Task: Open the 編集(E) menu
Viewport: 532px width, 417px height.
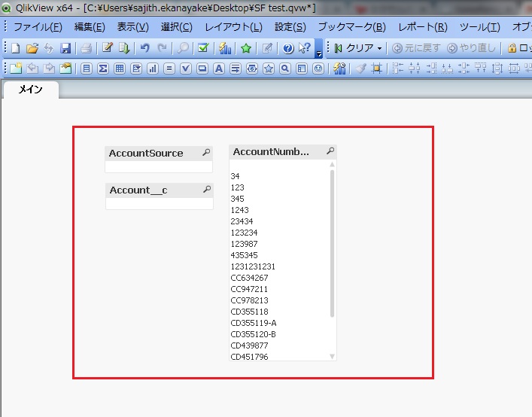Action: coord(90,27)
